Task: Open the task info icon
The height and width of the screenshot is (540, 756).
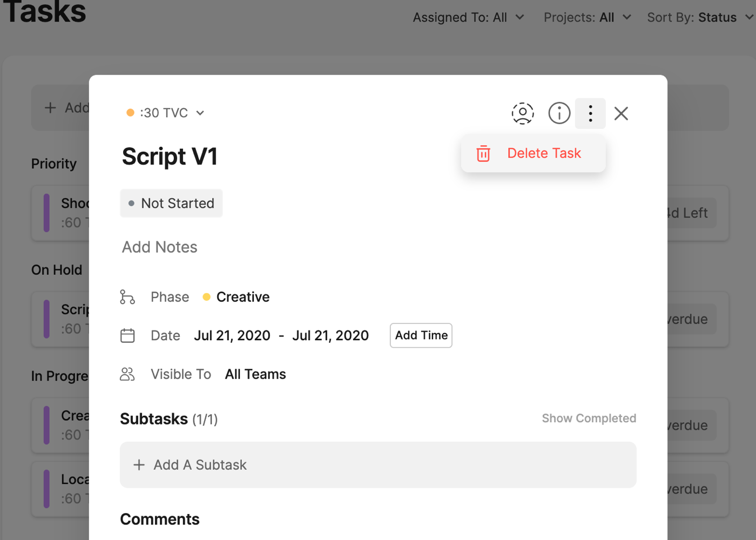Action: [559, 113]
